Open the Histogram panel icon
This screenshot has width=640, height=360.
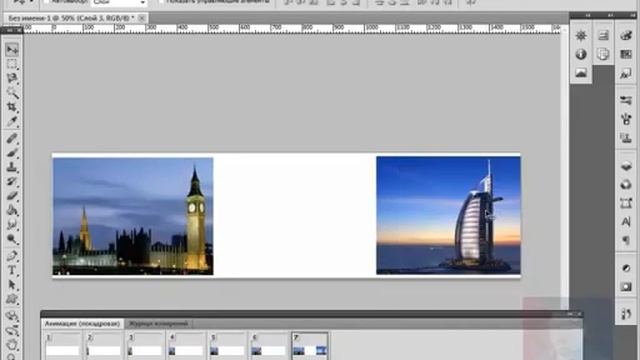click(x=581, y=73)
